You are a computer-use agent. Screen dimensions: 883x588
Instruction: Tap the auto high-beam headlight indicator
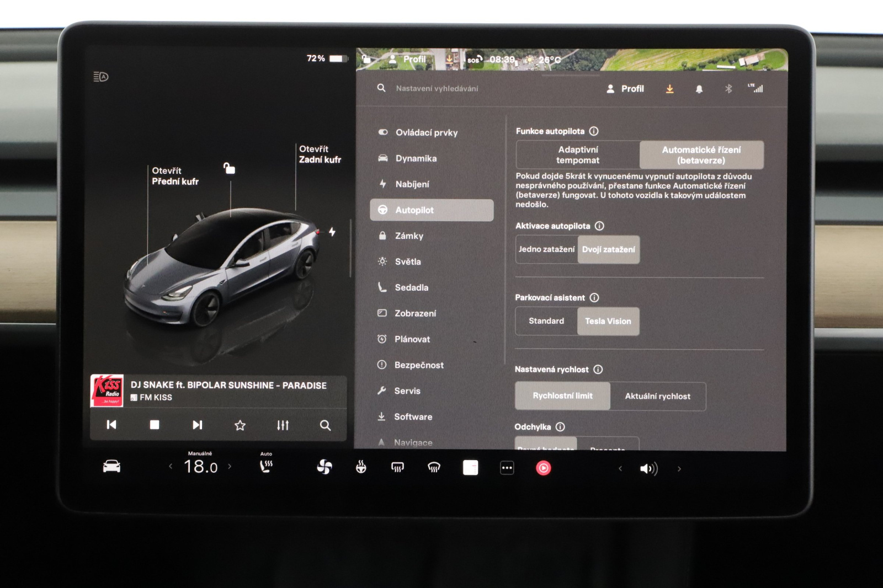pos(101,77)
